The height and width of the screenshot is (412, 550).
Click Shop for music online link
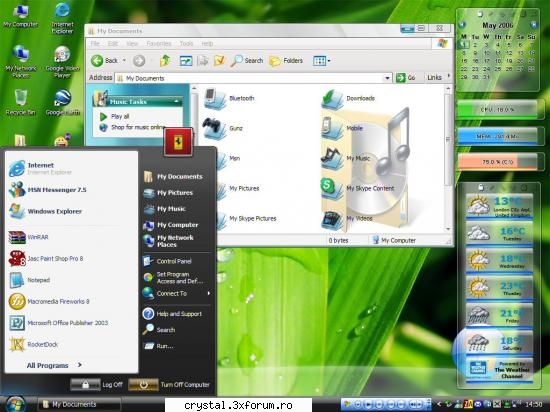click(133, 127)
